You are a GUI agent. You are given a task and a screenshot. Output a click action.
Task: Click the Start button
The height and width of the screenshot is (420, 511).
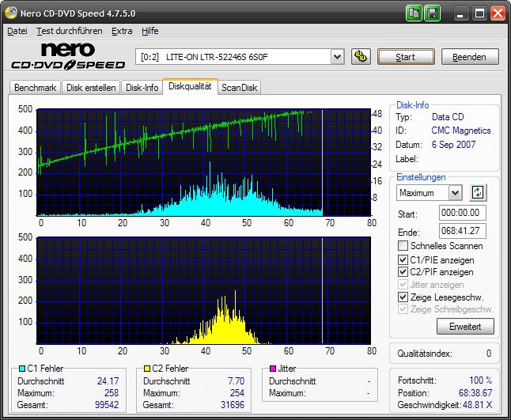(406, 57)
